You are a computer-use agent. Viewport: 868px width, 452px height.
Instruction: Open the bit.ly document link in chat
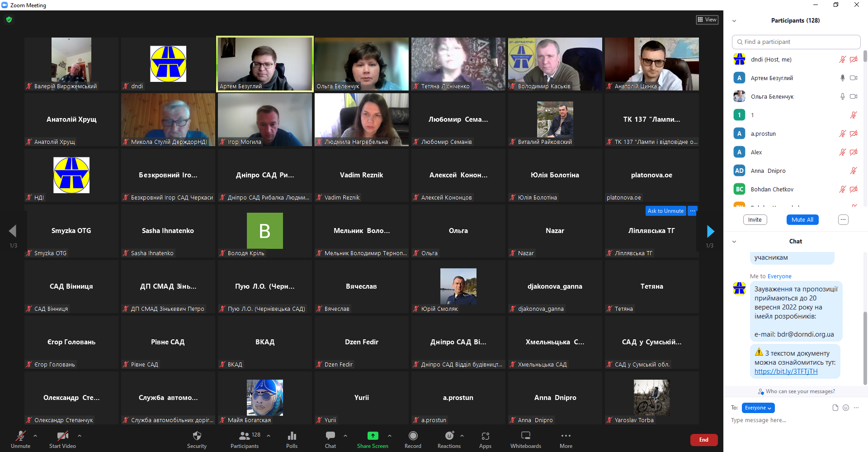point(786,371)
